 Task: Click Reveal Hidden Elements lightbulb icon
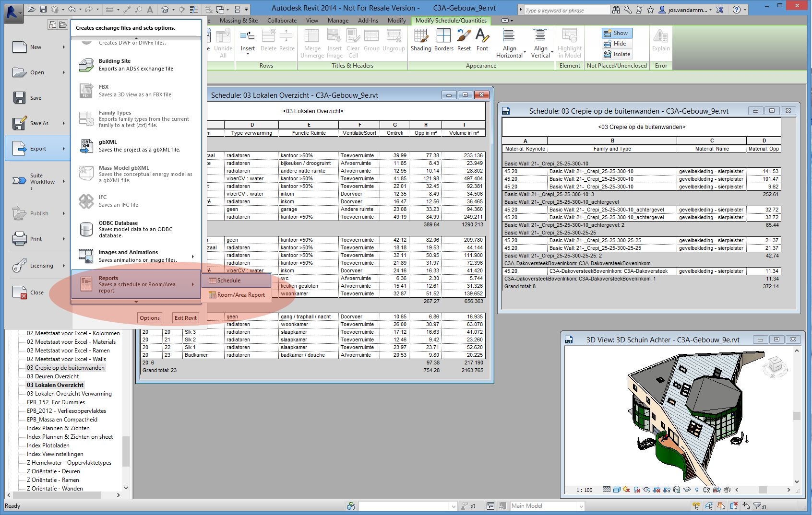pyautogui.click(x=696, y=490)
